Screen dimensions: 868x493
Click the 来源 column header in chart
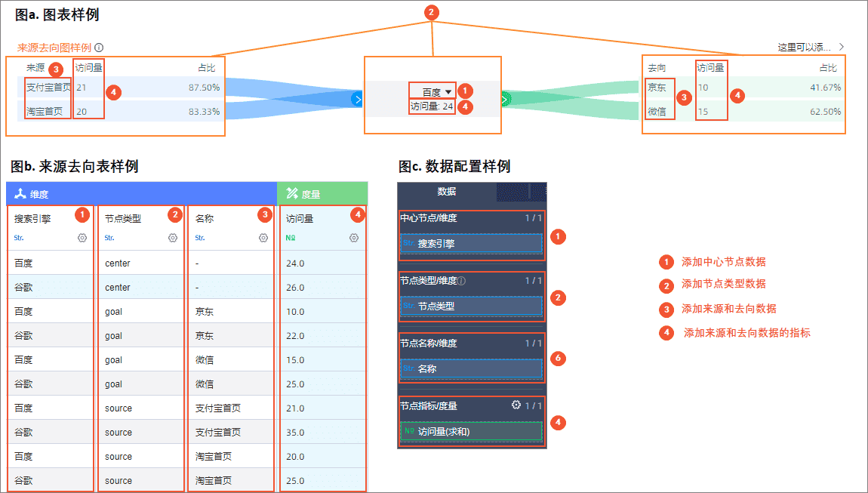(35, 68)
